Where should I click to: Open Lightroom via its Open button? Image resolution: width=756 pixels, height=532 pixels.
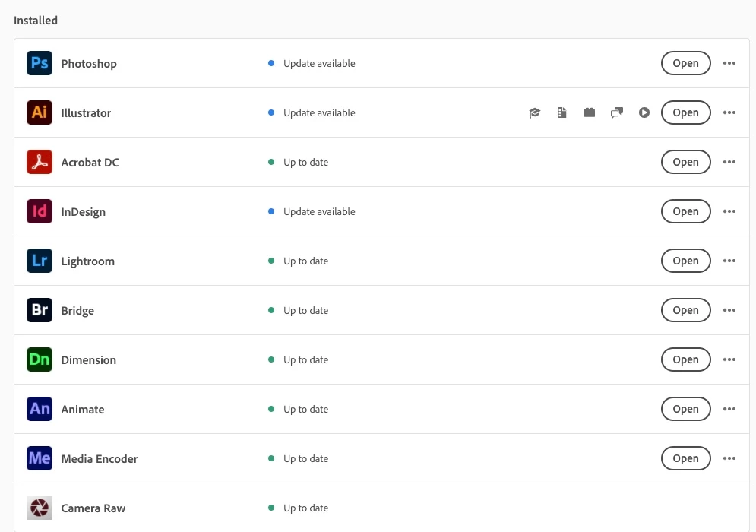(x=685, y=261)
